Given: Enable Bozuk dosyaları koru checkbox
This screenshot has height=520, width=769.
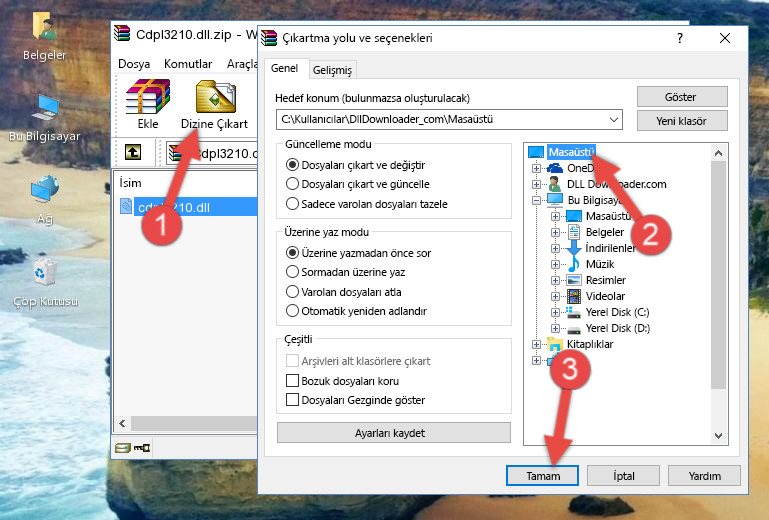Looking at the screenshot, I should (x=293, y=381).
